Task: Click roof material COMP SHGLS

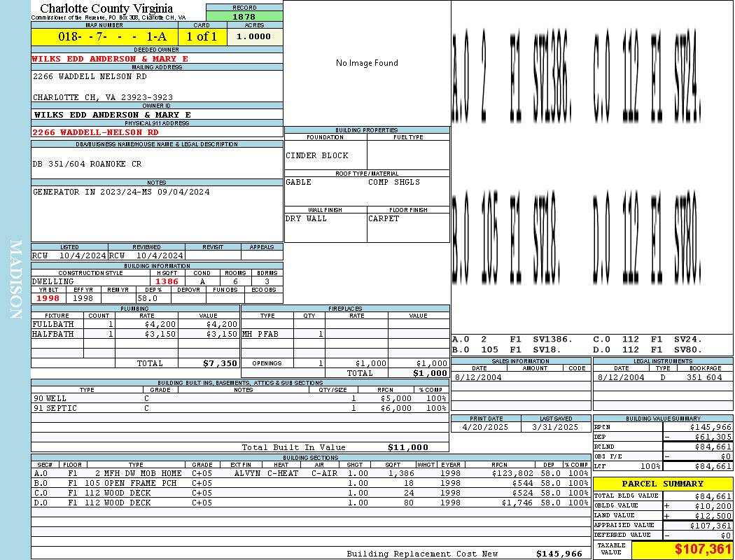Action: click(393, 182)
